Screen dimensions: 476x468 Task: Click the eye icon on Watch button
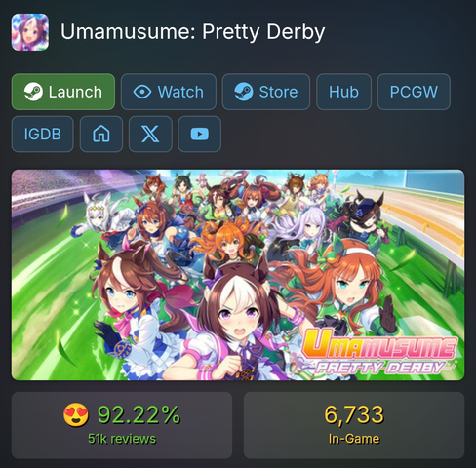(142, 92)
